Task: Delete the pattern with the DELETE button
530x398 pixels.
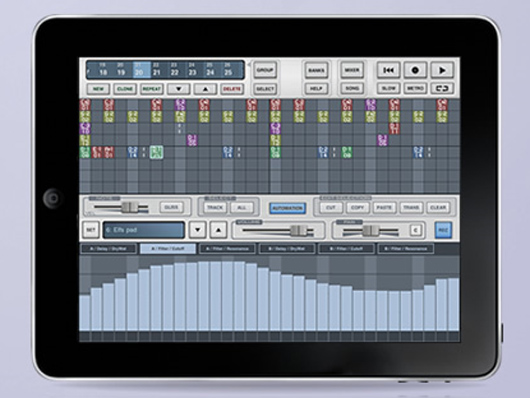Action: [232, 89]
